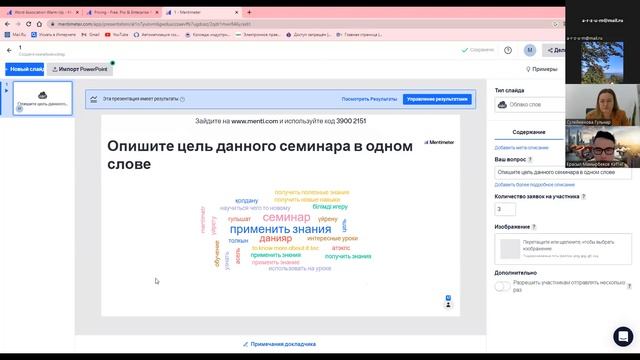Click the 'Импорт PowerPoint' button
The height and width of the screenshot is (360, 640).
(x=80, y=69)
